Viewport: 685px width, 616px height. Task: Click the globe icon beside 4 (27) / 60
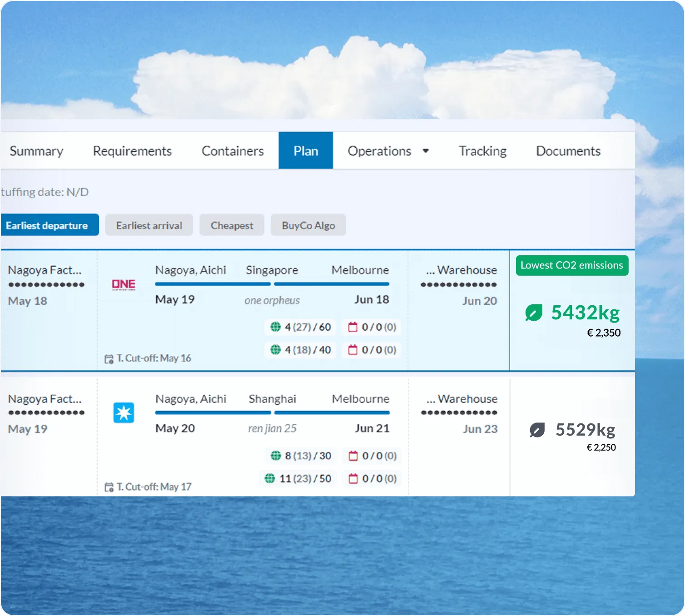(275, 327)
